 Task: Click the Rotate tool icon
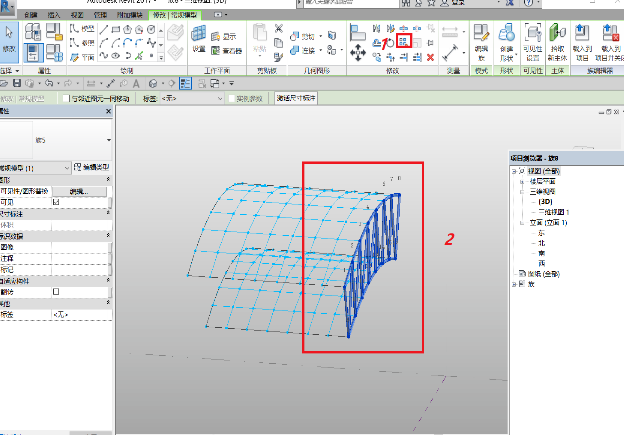pos(390,43)
